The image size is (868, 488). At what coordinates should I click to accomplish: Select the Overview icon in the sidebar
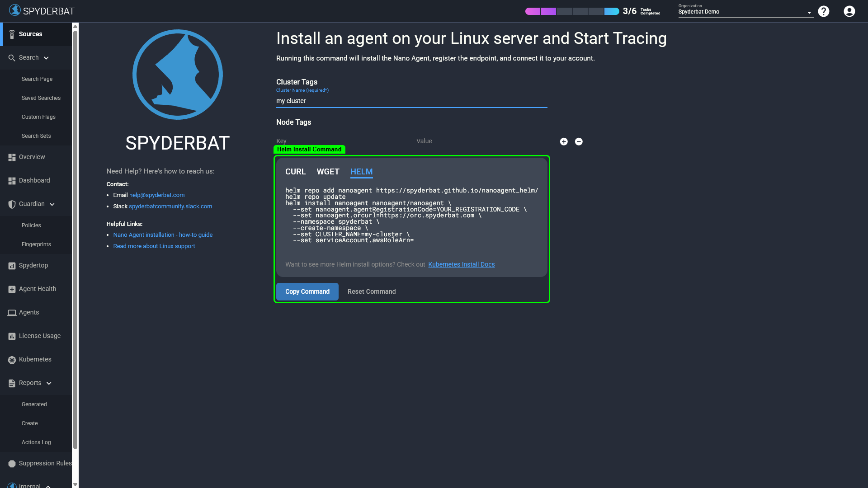click(11, 157)
